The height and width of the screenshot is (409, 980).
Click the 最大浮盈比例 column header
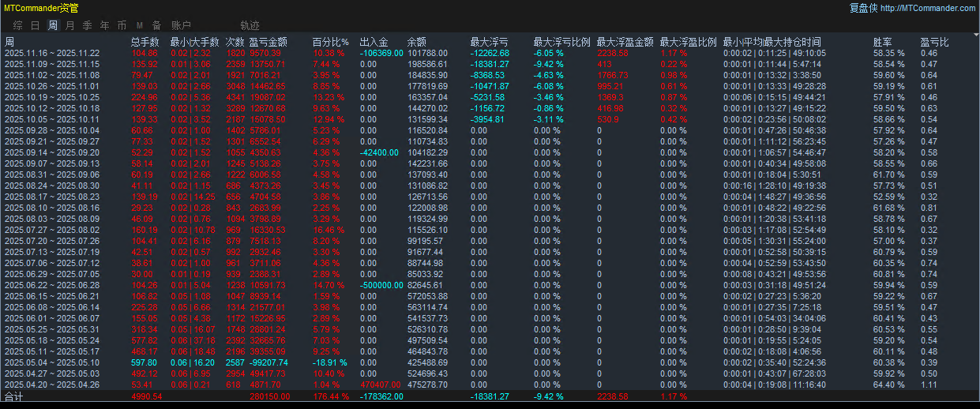[688, 42]
